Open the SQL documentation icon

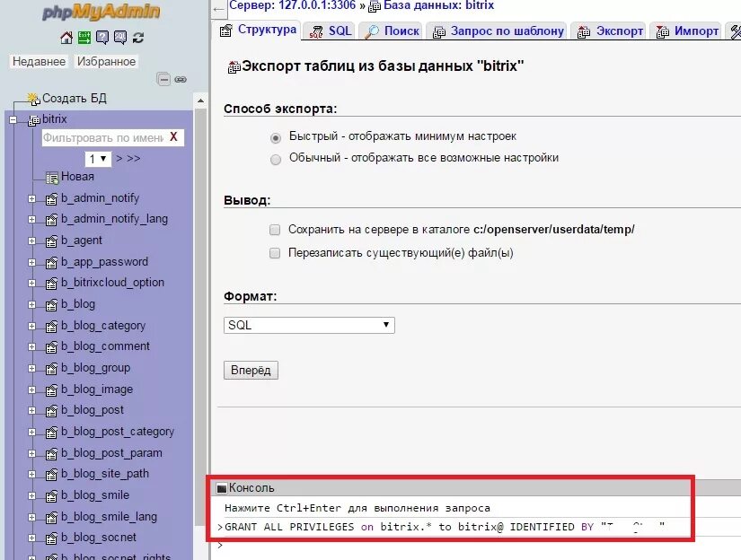[x=120, y=38]
